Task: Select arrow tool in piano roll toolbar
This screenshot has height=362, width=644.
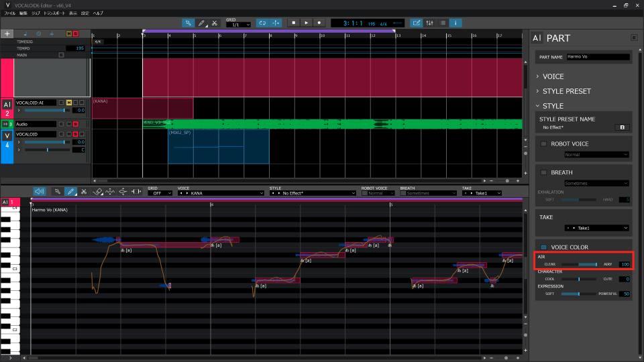Action: point(58,191)
